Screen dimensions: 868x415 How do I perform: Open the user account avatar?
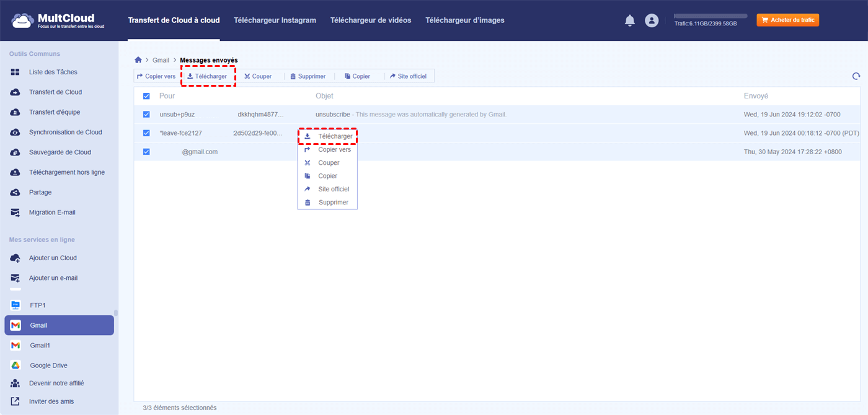(x=652, y=20)
